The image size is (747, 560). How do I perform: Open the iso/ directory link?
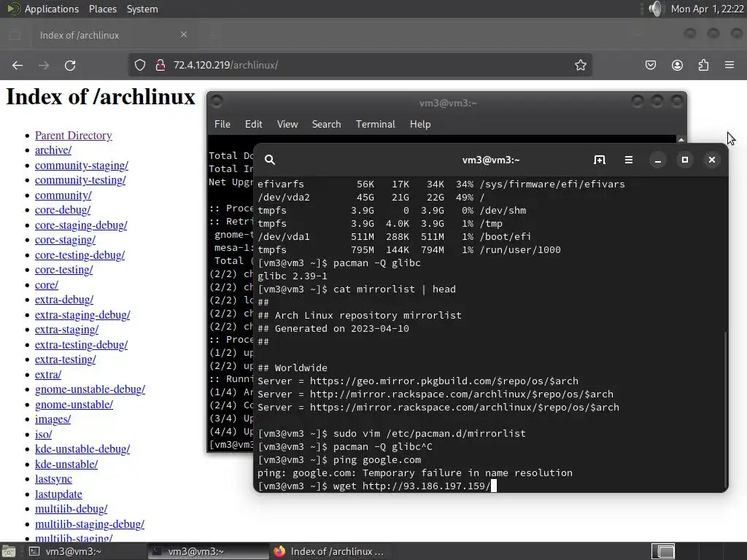(43, 435)
